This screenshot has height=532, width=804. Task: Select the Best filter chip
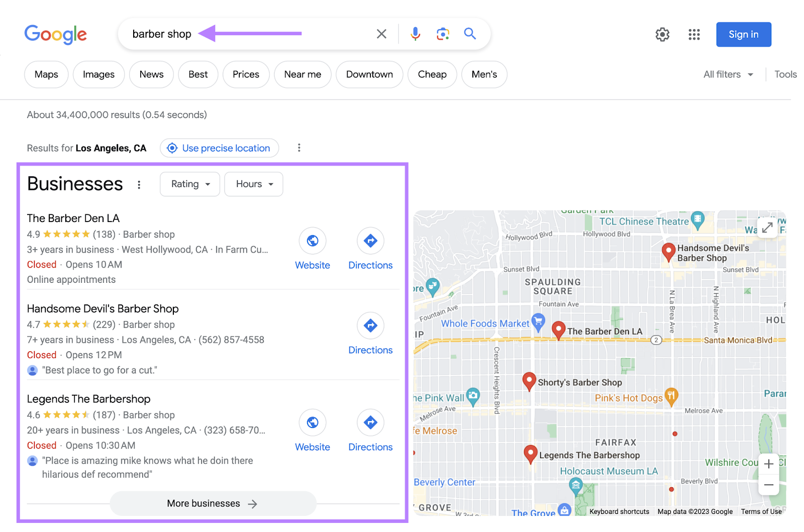pos(198,74)
